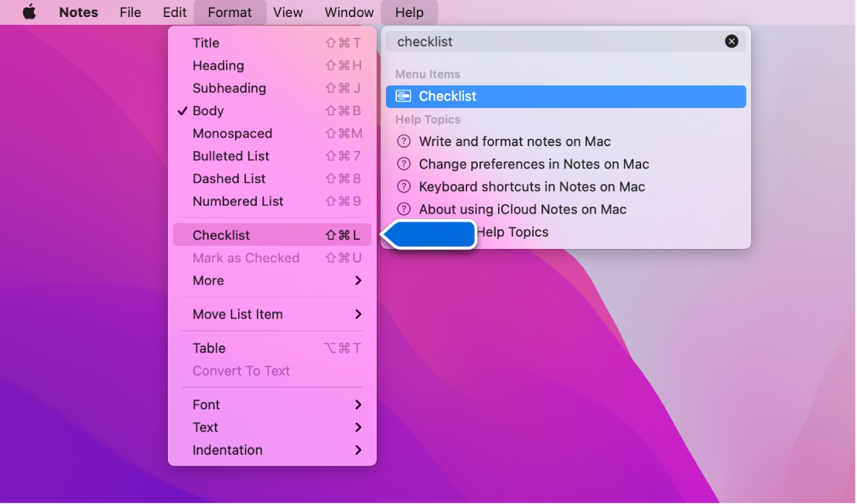
Task: Clear the checklist search with the x icon
Action: (732, 41)
